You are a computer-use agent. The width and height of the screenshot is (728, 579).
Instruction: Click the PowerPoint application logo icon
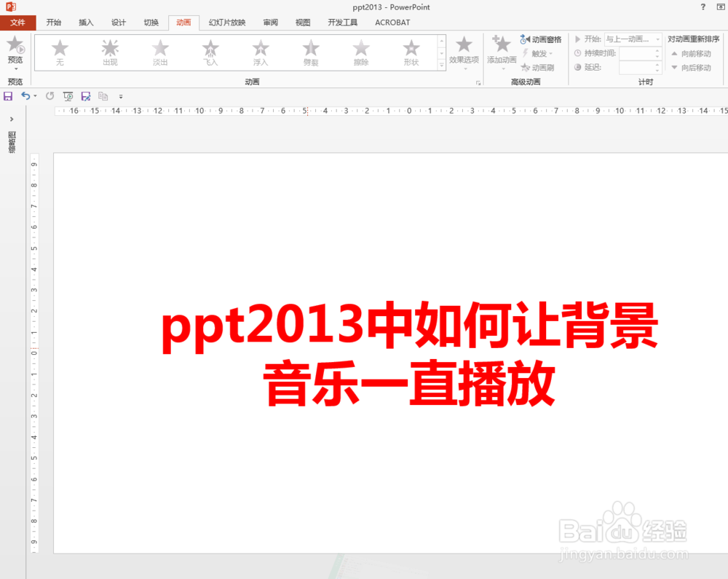[x=11, y=7]
